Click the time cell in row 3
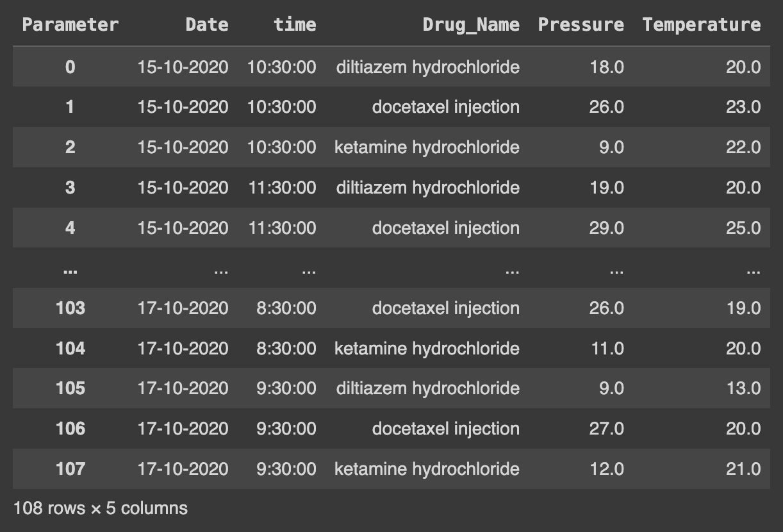The image size is (783, 532). pos(282,188)
